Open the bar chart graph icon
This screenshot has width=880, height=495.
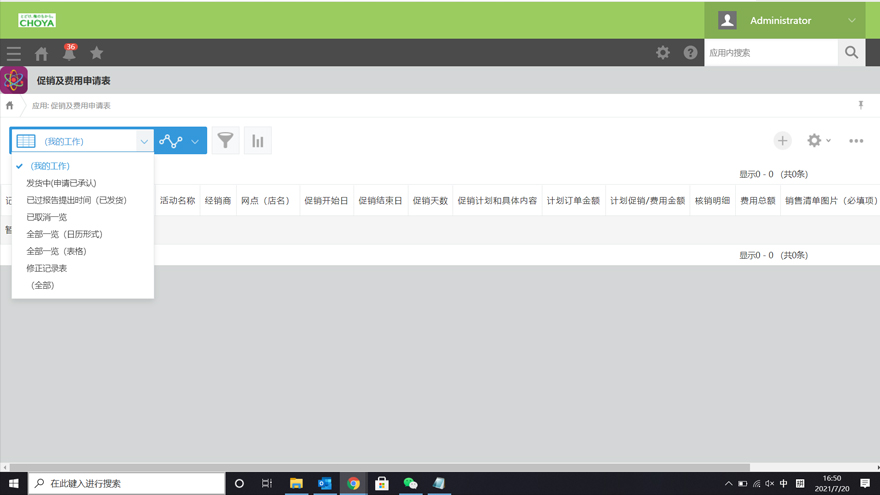coord(258,140)
